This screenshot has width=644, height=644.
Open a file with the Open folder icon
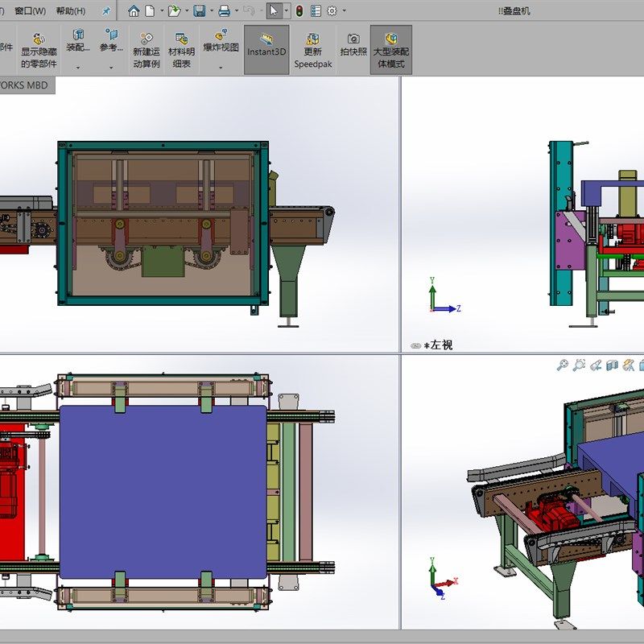pos(175,10)
